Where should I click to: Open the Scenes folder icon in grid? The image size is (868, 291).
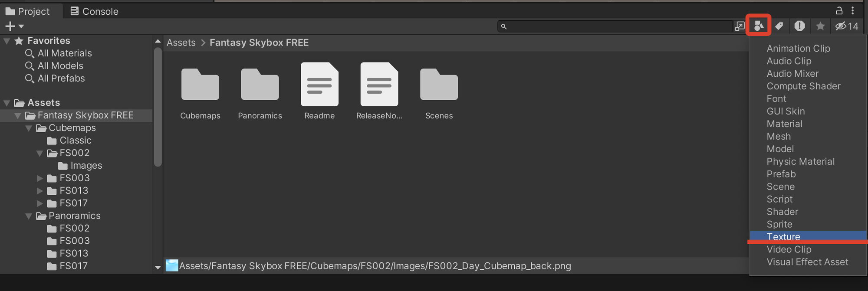(439, 84)
